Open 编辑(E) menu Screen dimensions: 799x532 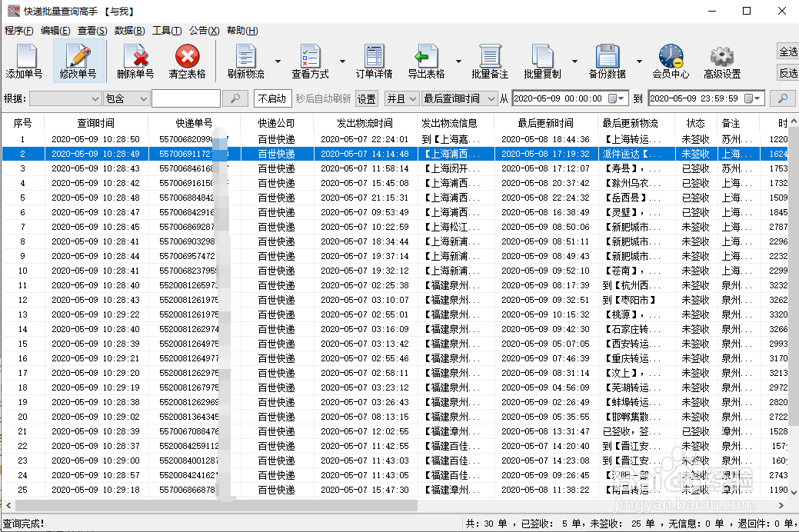(x=55, y=31)
